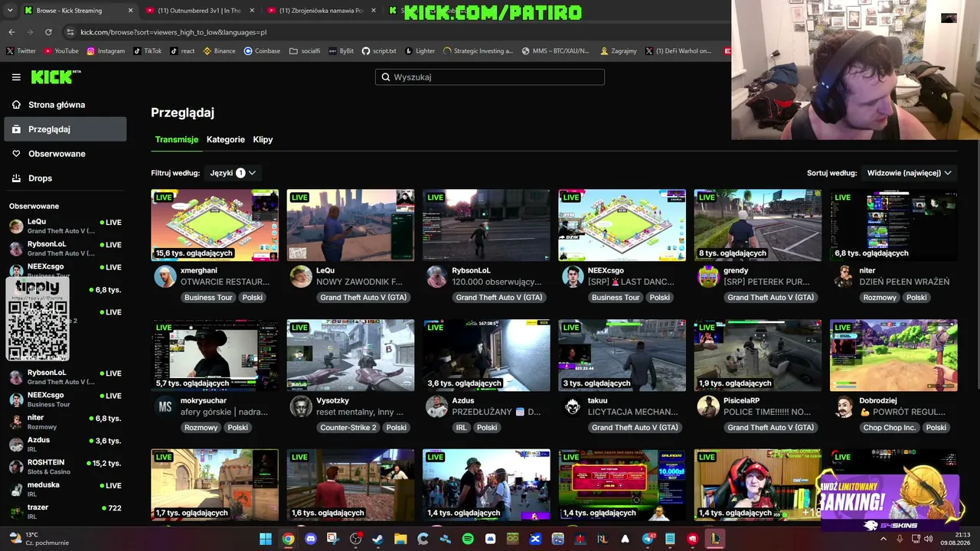Image resolution: width=980 pixels, height=551 pixels.
Task: Open the TikTok bookmark
Action: (x=147, y=51)
